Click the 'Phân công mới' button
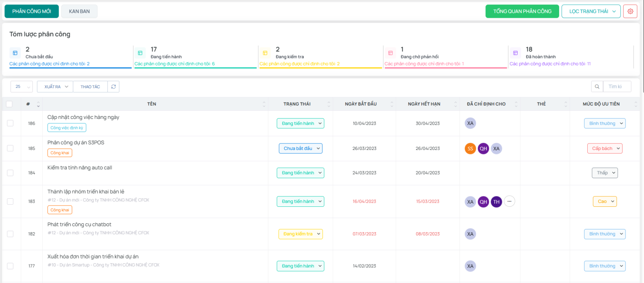Screen dimensions: 644x283 tap(31, 11)
